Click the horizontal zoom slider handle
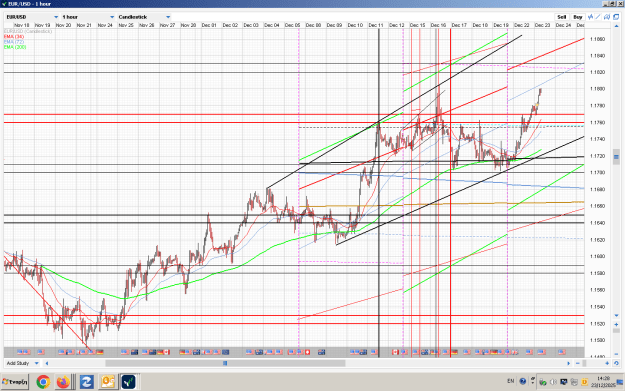The width and height of the screenshot is (625, 391). pyautogui.click(x=584, y=363)
